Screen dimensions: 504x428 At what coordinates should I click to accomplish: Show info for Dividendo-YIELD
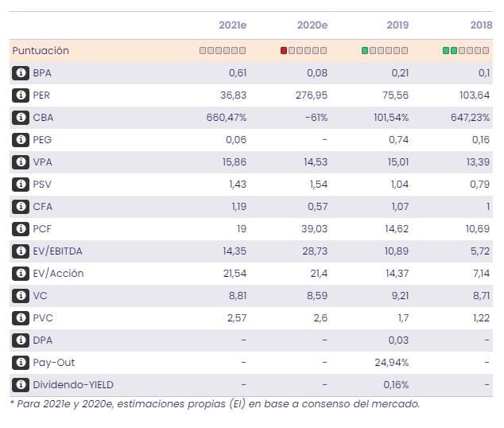[20, 385]
